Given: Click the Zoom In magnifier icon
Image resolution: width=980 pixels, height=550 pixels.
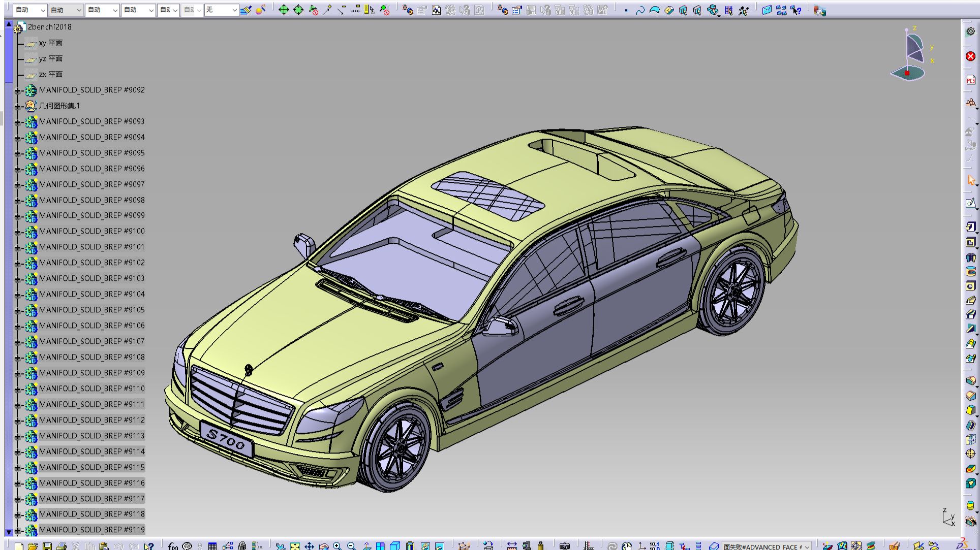Looking at the screenshot, I should [x=337, y=546].
